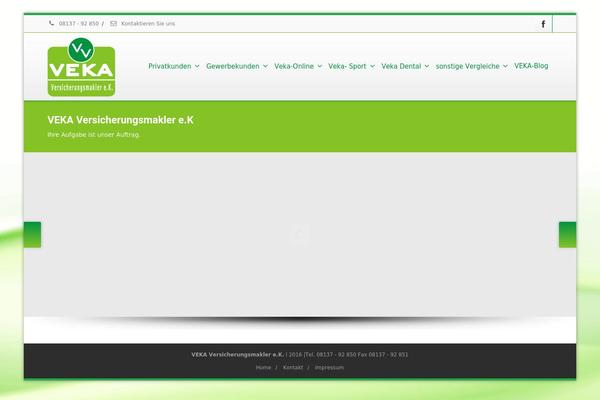Expand the chevron next to Veka- Sport

(x=372, y=66)
